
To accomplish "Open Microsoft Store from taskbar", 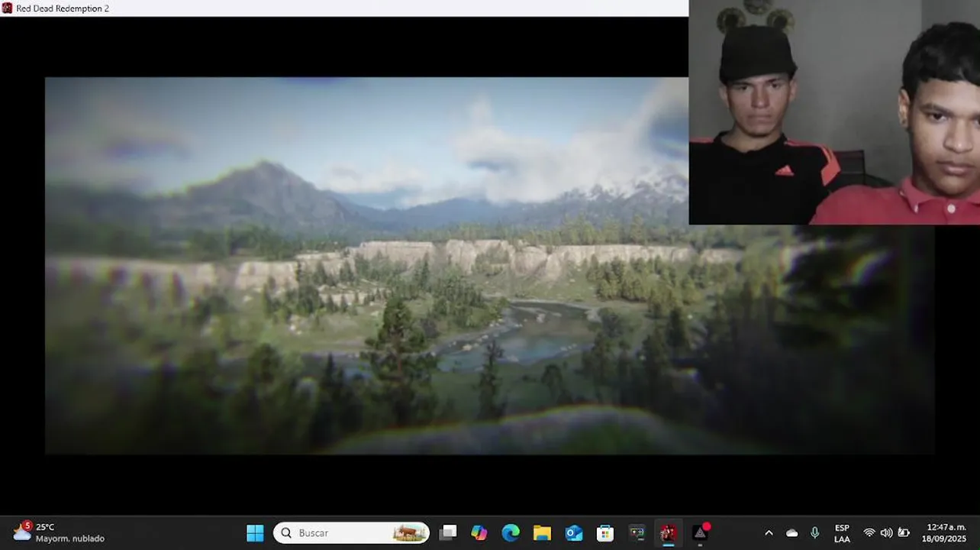I will (605, 532).
